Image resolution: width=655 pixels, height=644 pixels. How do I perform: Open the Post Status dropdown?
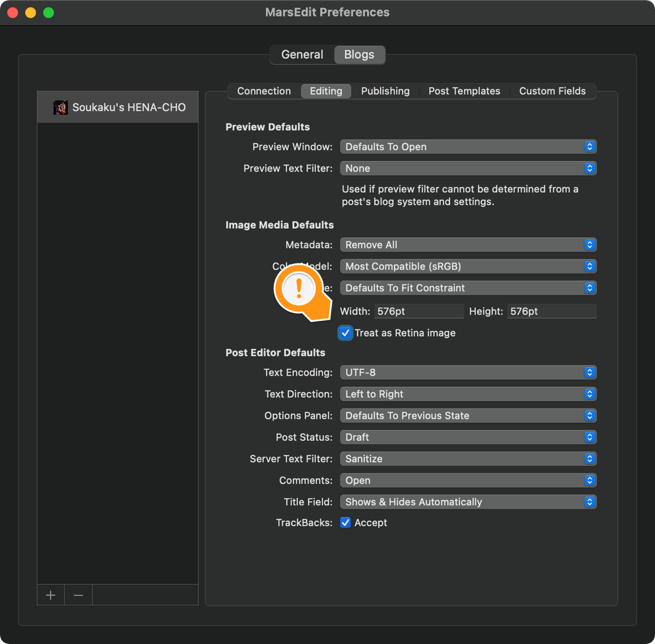click(468, 437)
